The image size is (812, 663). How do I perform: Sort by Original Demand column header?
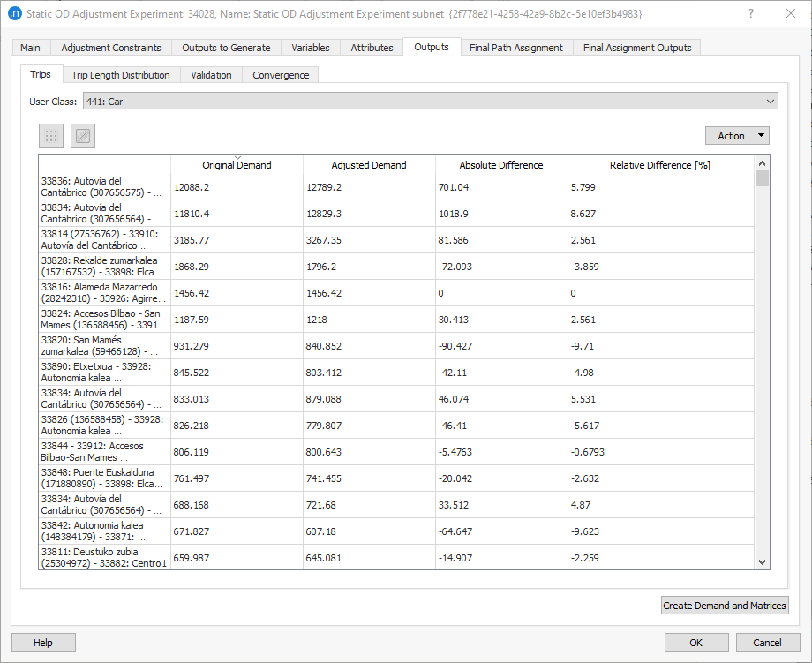[x=237, y=165]
